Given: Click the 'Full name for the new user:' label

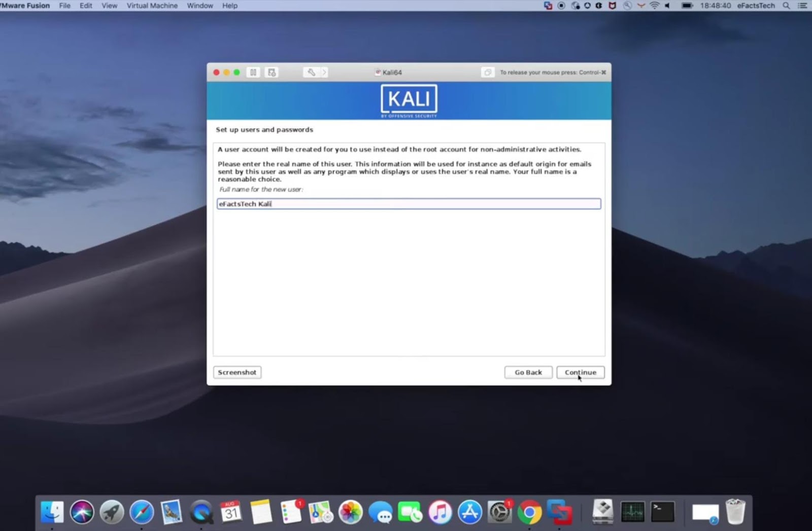Looking at the screenshot, I should tap(261, 189).
